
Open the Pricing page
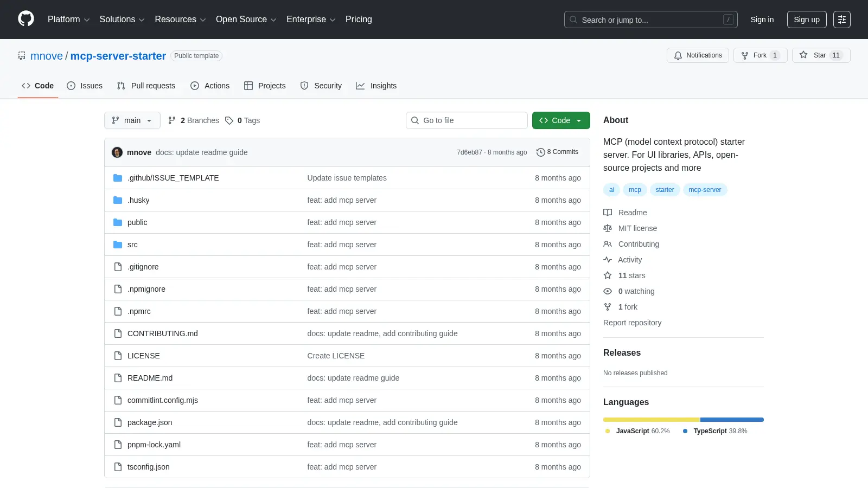coord(359,20)
